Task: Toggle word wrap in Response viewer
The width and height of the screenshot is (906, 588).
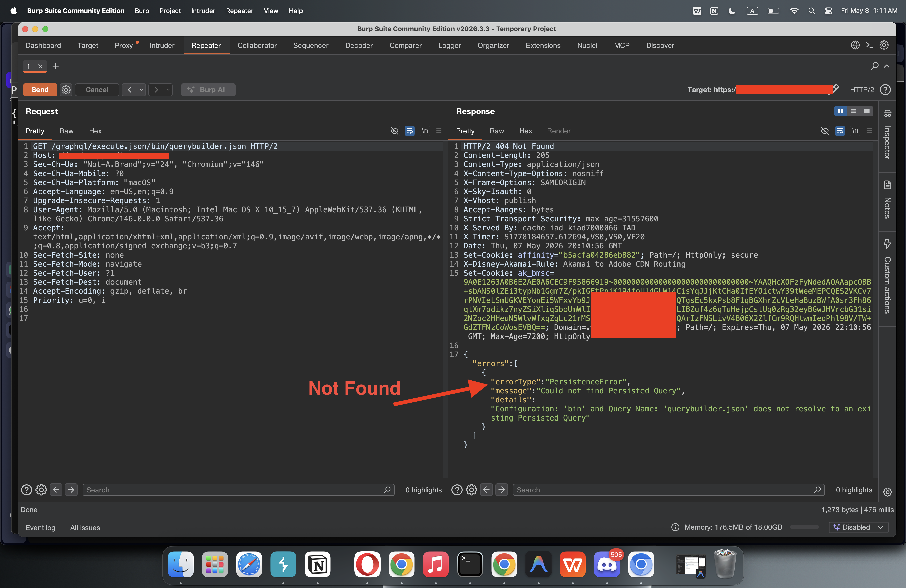Action: [840, 131]
